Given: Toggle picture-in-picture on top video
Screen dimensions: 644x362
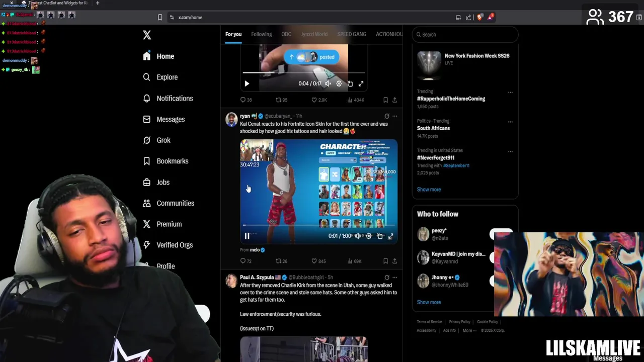Looking at the screenshot, I should pyautogui.click(x=350, y=83).
